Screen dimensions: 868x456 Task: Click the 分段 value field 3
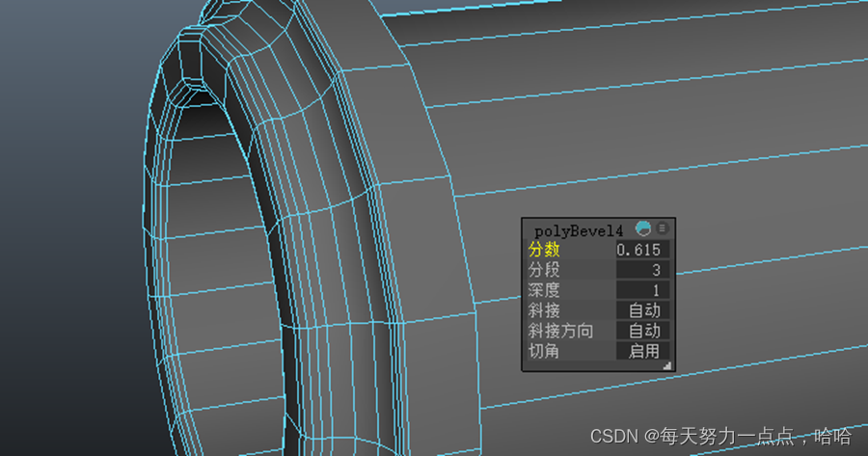pyautogui.click(x=642, y=270)
